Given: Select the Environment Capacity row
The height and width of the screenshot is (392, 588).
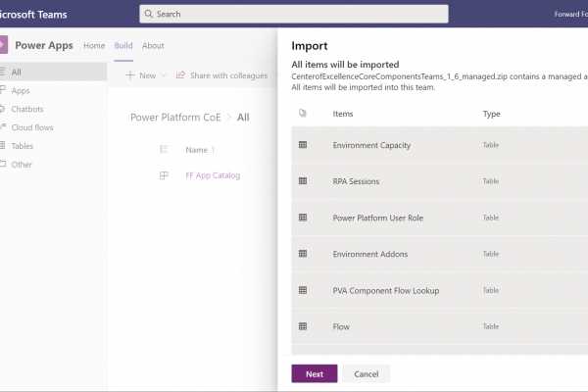Looking at the screenshot, I should [x=439, y=145].
